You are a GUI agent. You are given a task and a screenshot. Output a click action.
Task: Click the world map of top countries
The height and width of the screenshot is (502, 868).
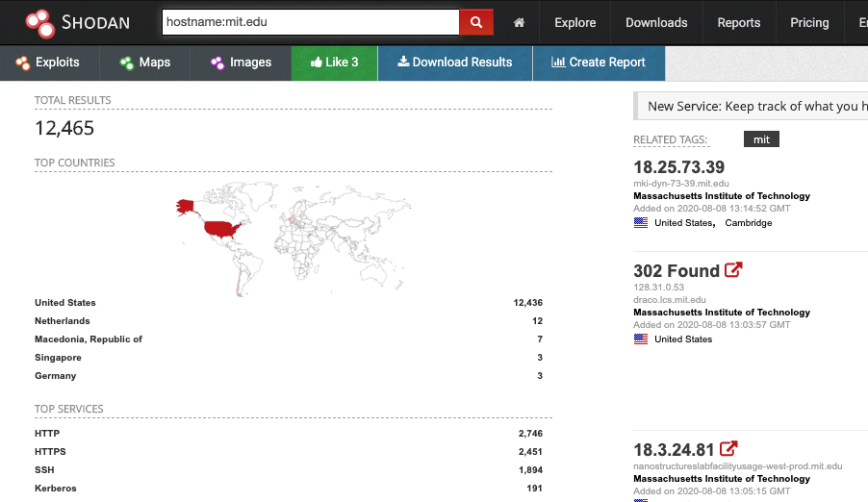pos(294,239)
